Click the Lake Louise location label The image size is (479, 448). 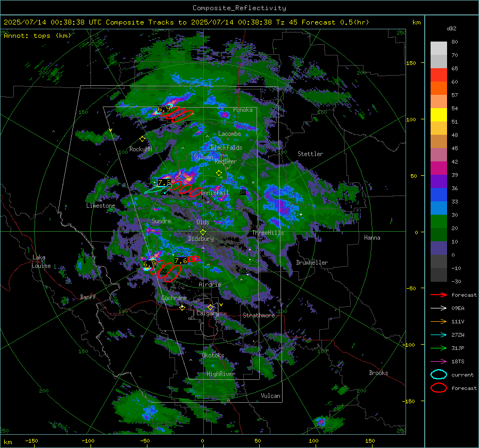tap(41, 262)
